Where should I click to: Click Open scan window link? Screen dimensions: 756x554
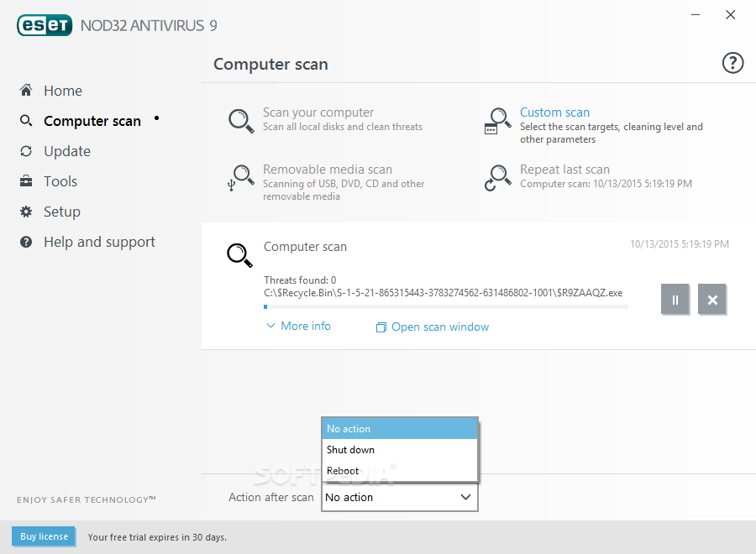pyautogui.click(x=439, y=327)
